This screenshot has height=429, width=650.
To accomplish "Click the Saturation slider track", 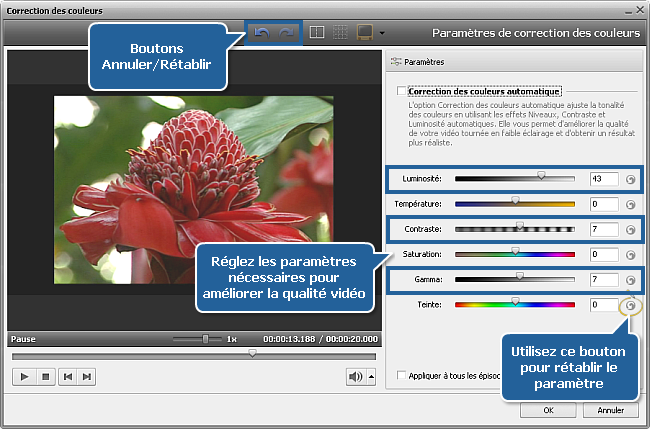I will (515, 255).
